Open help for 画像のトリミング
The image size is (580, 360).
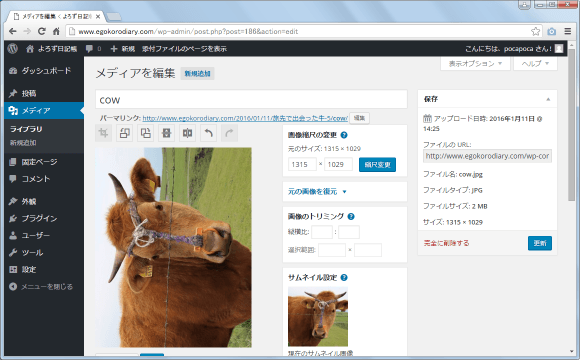pos(351,216)
